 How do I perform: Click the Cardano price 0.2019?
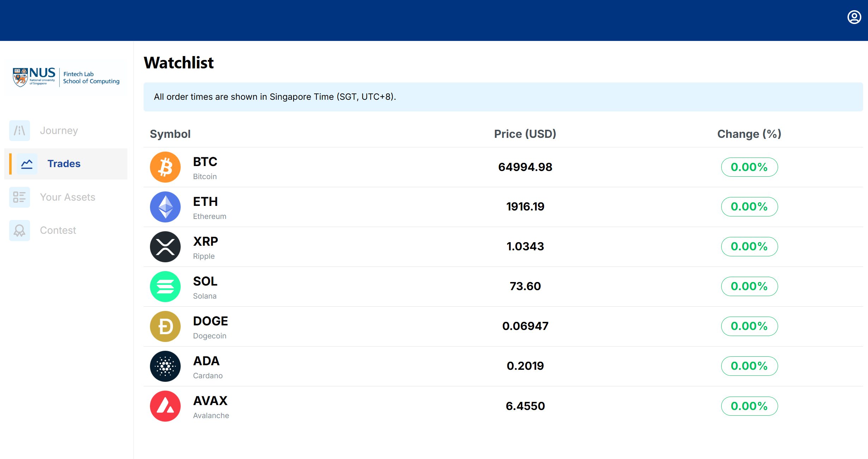click(x=525, y=366)
